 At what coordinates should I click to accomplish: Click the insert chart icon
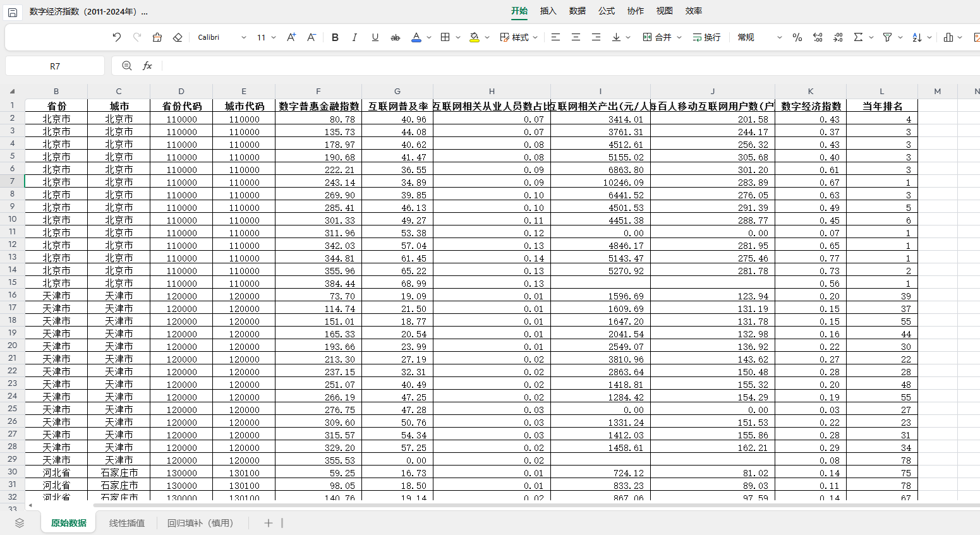(x=948, y=37)
